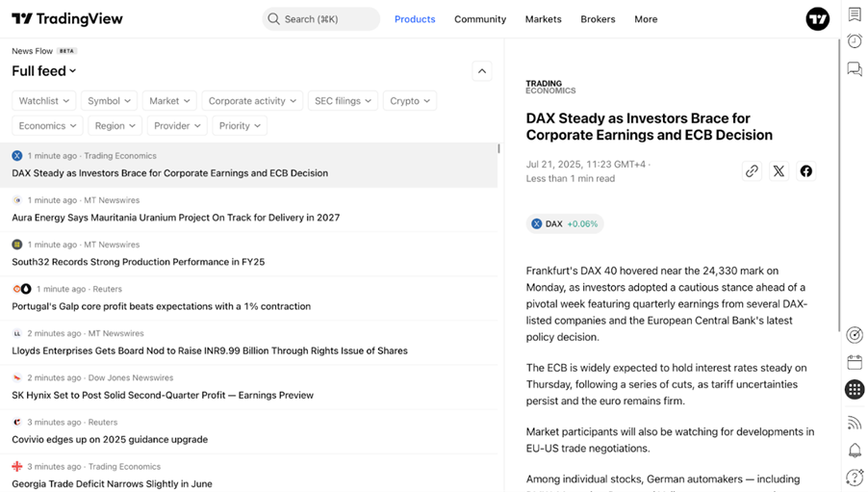Share article on X
868x492 pixels.
click(779, 171)
